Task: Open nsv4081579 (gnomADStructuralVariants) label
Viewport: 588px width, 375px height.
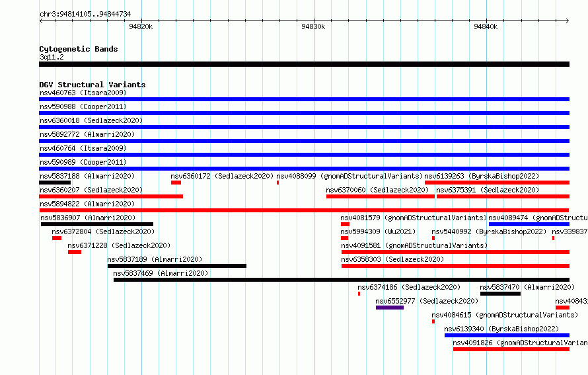Action: 414,218
